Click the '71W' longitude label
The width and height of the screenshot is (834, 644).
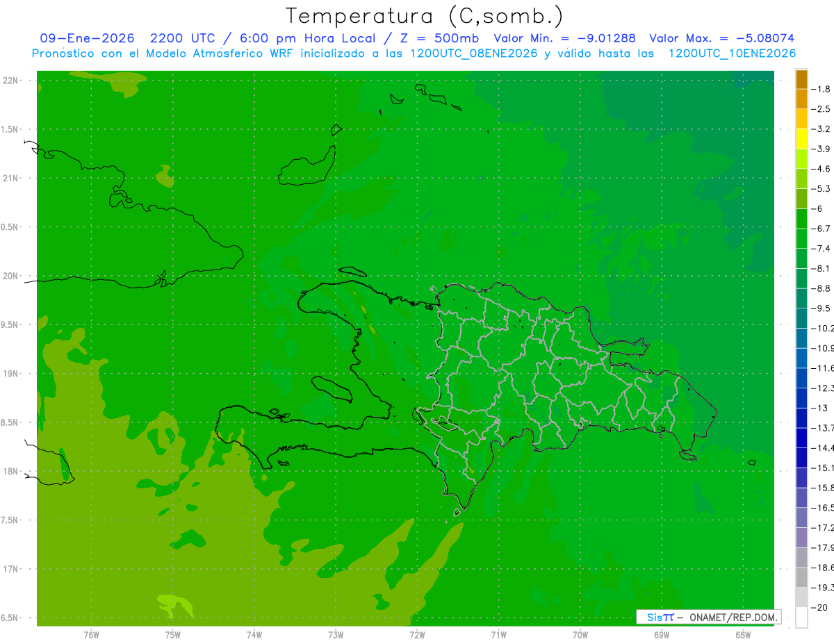click(x=498, y=635)
